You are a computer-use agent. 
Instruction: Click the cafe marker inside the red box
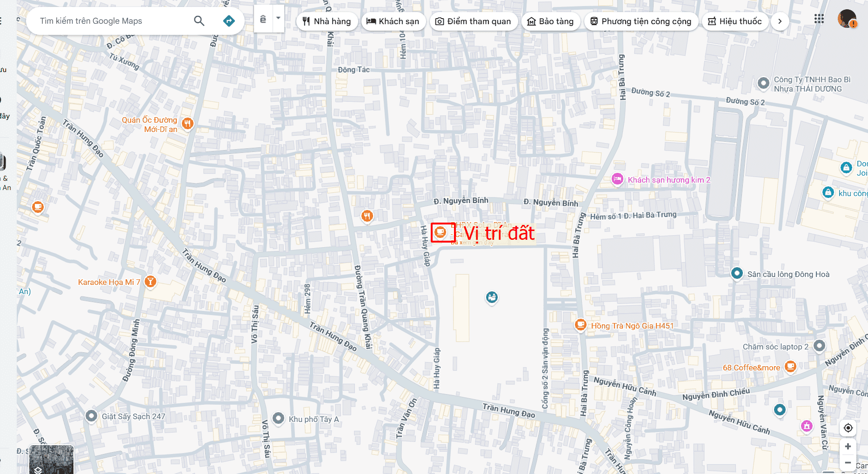[x=440, y=231]
